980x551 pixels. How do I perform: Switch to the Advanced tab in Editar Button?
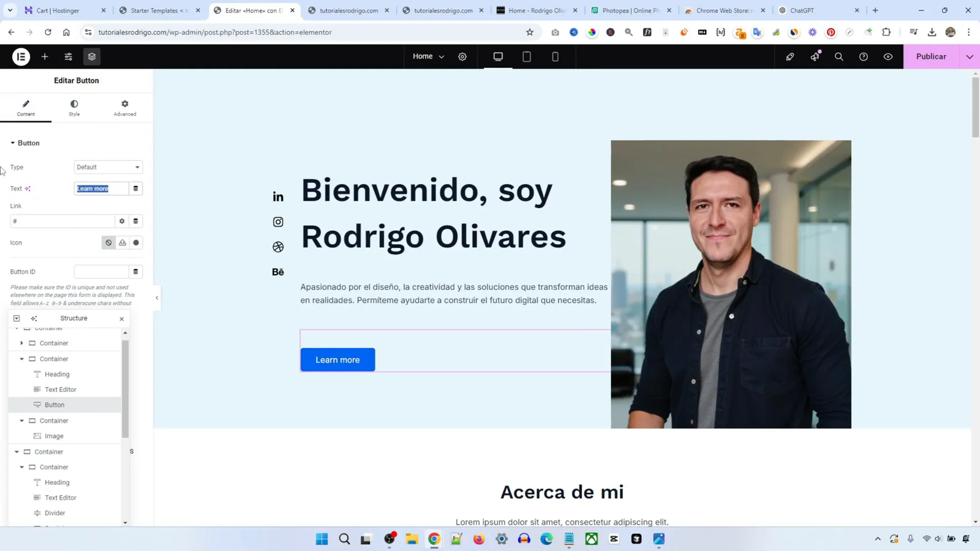tap(124, 108)
